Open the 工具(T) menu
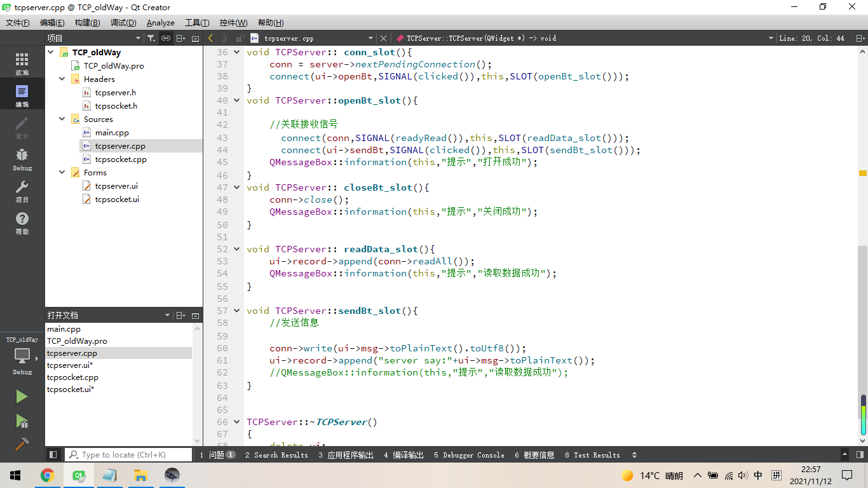Image resolution: width=868 pixels, height=488 pixels. (197, 23)
